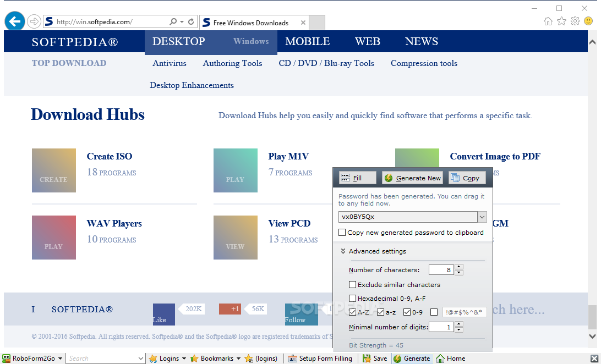Open the Play M1V hub title
This screenshot has width=601, height=364.
click(x=288, y=157)
